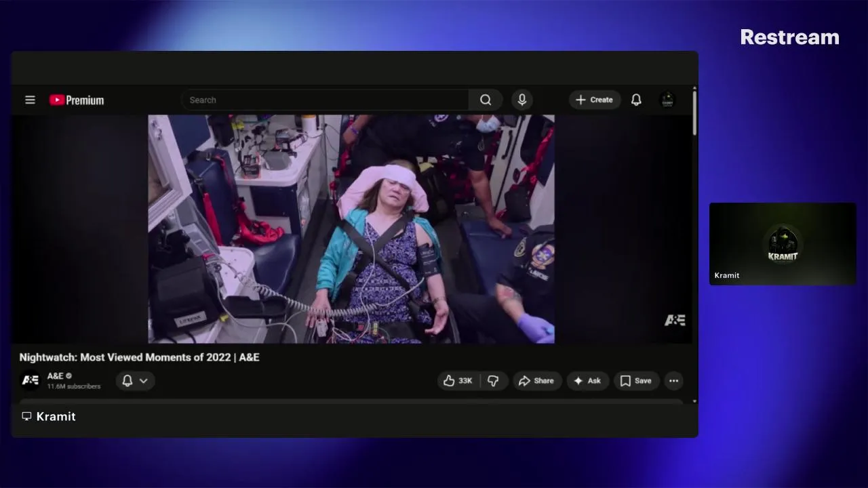Click the Ask button
This screenshot has width=868, height=488.
(x=587, y=381)
